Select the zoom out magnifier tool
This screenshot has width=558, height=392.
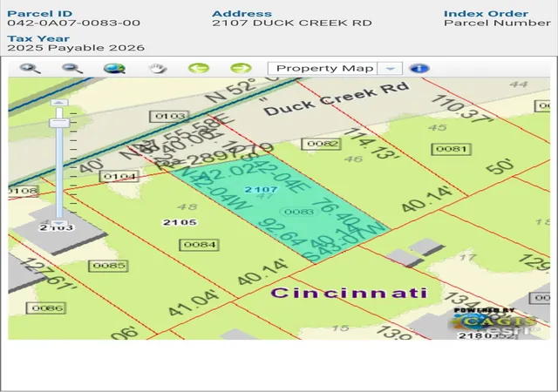72,68
